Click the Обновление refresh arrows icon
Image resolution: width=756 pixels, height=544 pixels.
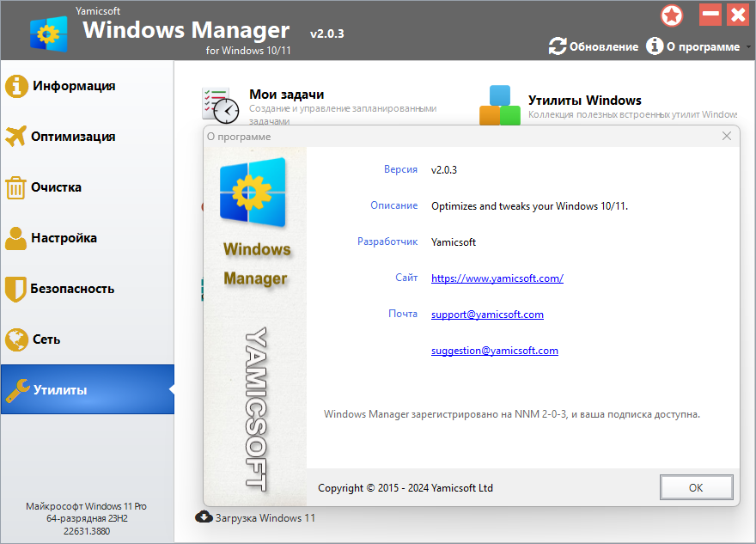558,46
